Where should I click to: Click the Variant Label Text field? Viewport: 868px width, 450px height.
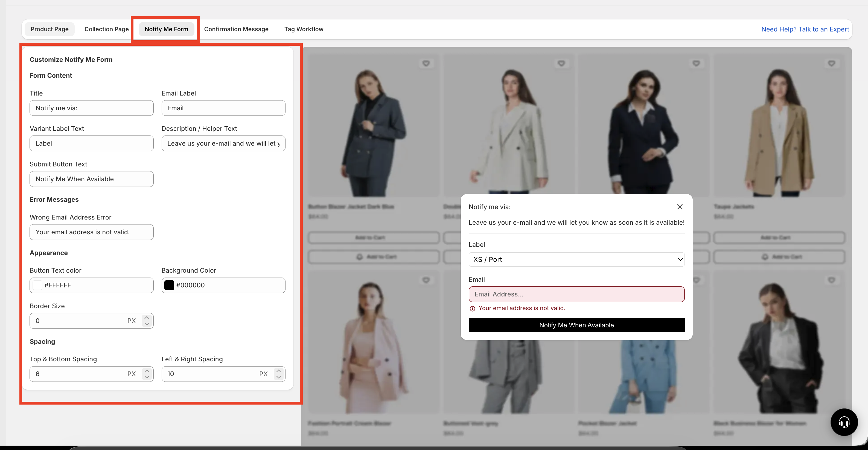pyautogui.click(x=91, y=143)
